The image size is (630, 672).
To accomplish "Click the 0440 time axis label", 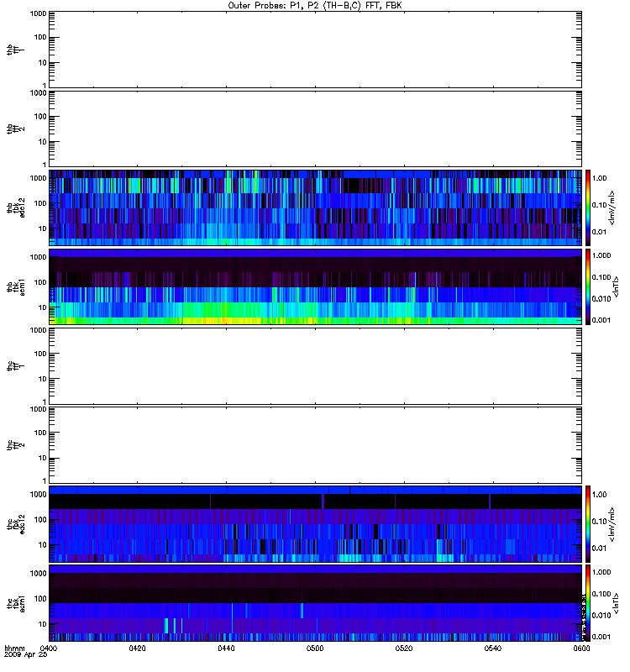I will [x=226, y=648].
